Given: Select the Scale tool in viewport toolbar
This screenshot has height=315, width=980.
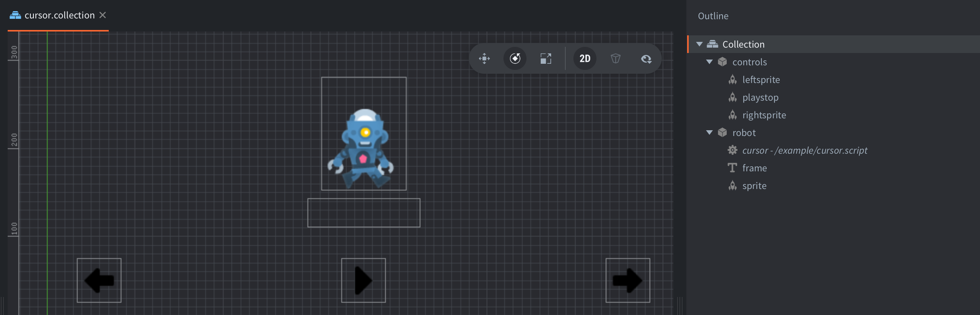Looking at the screenshot, I should pyautogui.click(x=546, y=59).
